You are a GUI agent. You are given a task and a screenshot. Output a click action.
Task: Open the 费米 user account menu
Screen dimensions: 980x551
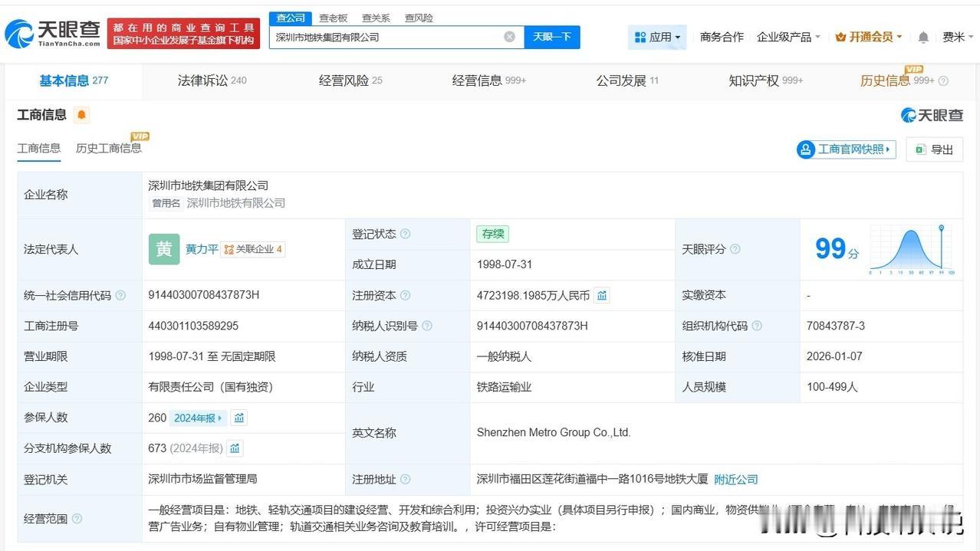[957, 37]
